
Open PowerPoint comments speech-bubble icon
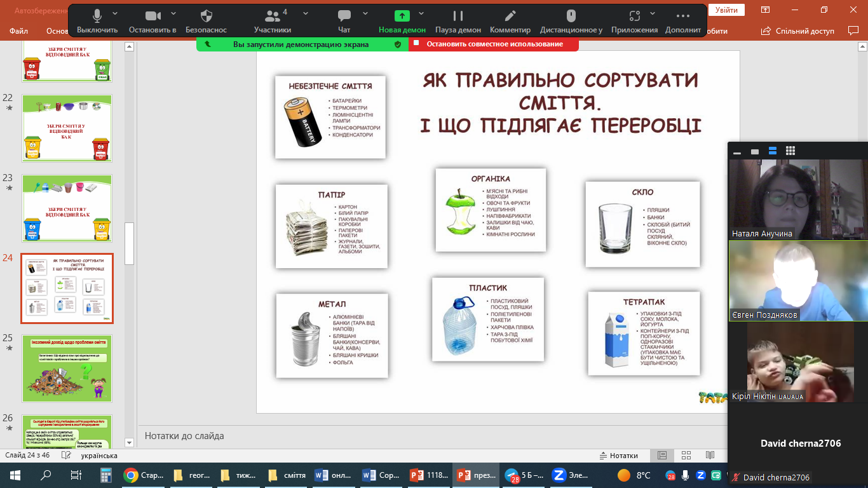[x=853, y=30]
